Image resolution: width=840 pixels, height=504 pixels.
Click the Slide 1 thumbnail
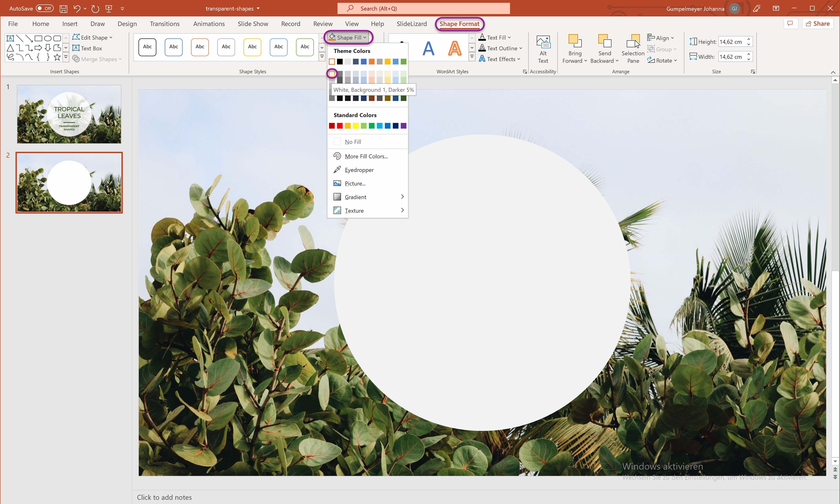coord(68,113)
